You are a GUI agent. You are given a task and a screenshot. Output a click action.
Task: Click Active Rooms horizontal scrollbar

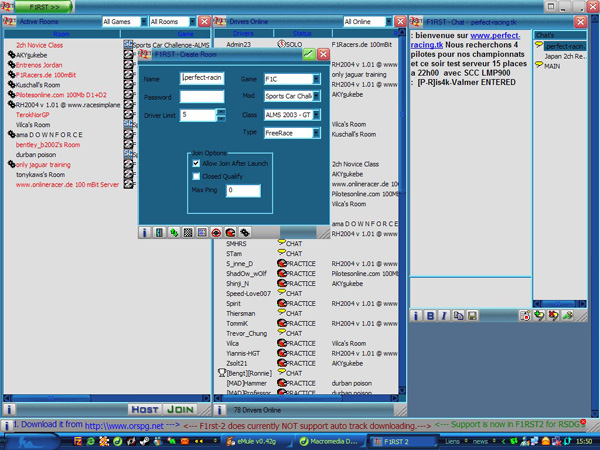(x=107, y=398)
